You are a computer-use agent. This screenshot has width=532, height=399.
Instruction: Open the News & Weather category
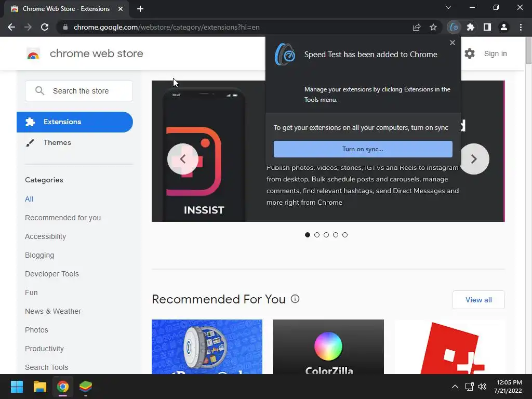(53, 311)
